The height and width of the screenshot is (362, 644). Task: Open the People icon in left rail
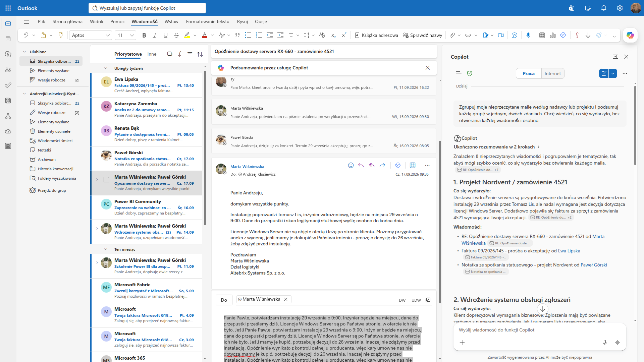click(8, 70)
